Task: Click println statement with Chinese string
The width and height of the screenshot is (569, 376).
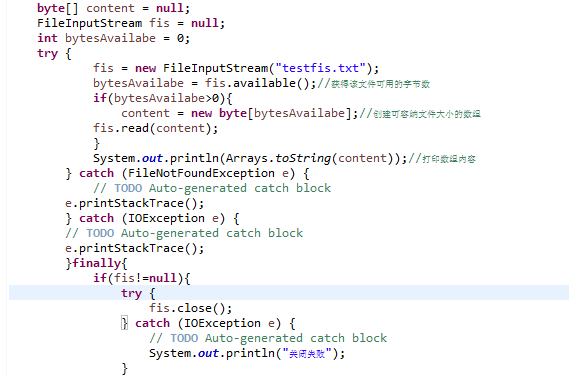Action: coord(247,353)
